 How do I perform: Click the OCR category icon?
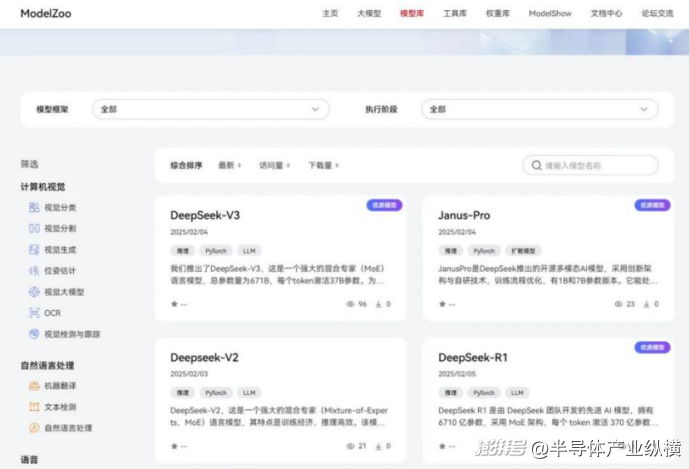34,313
